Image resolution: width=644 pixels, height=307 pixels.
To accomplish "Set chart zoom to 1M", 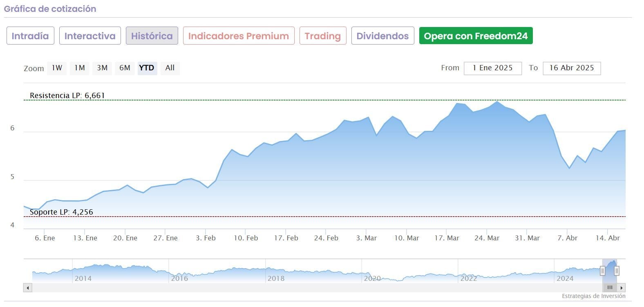I will [80, 68].
